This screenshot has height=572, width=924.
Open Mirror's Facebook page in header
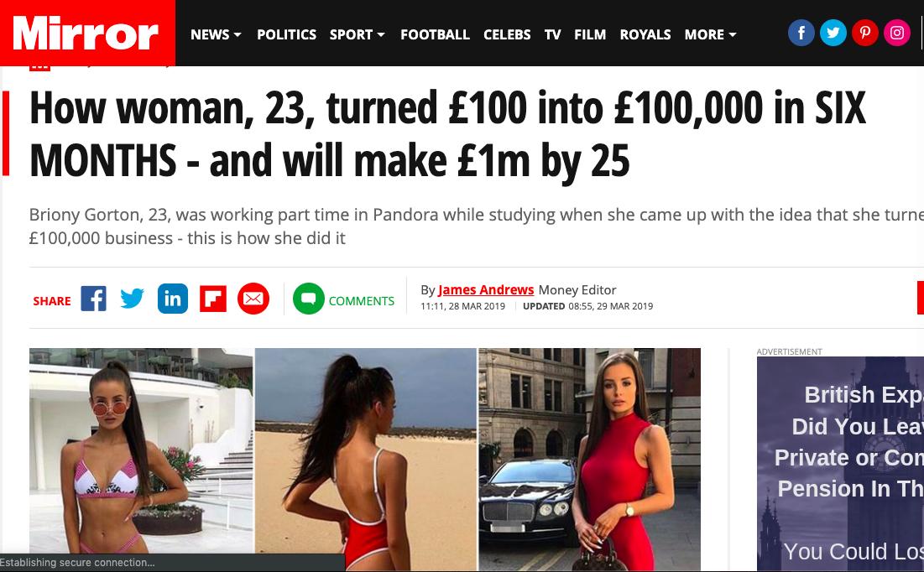[801, 33]
